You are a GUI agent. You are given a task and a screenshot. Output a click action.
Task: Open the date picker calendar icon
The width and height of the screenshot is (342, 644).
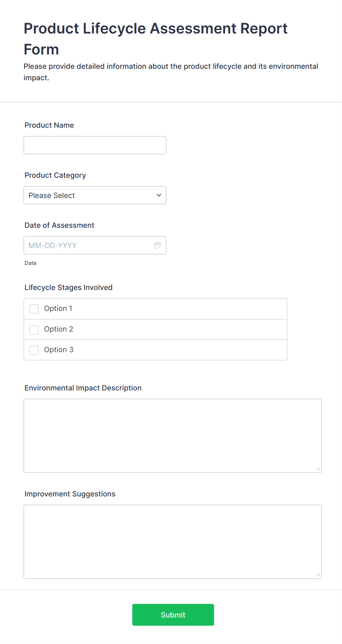158,245
